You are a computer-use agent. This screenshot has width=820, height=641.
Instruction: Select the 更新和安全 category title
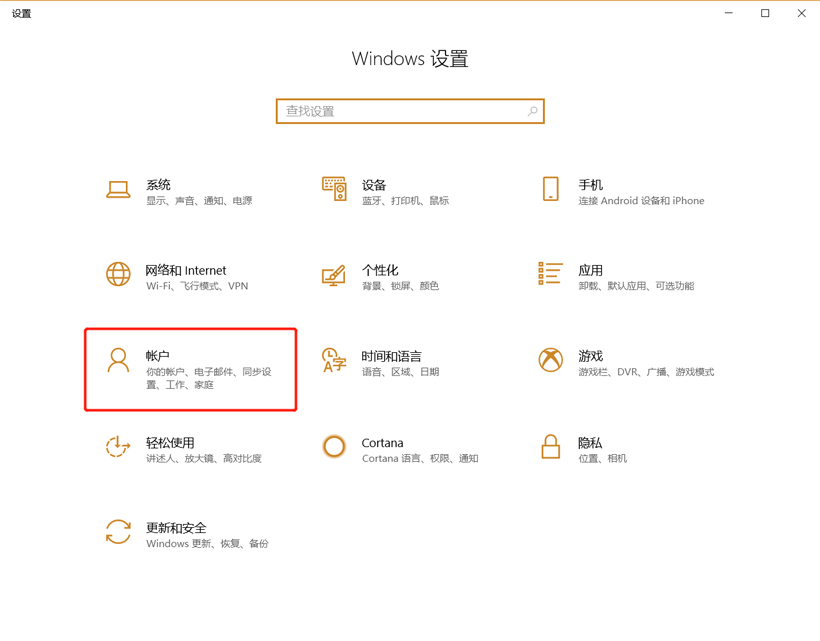176,528
